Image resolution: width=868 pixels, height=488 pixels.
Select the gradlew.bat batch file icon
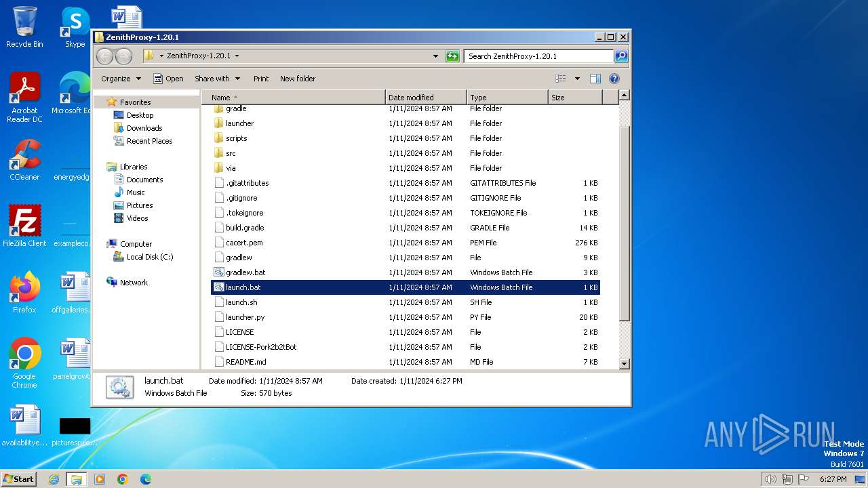(218, 272)
